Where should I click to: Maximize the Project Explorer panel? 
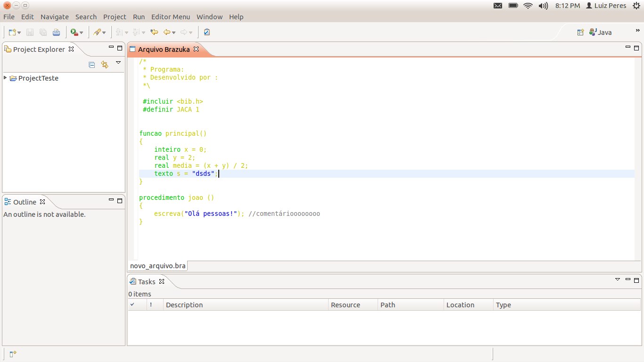pyautogui.click(x=120, y=48)
